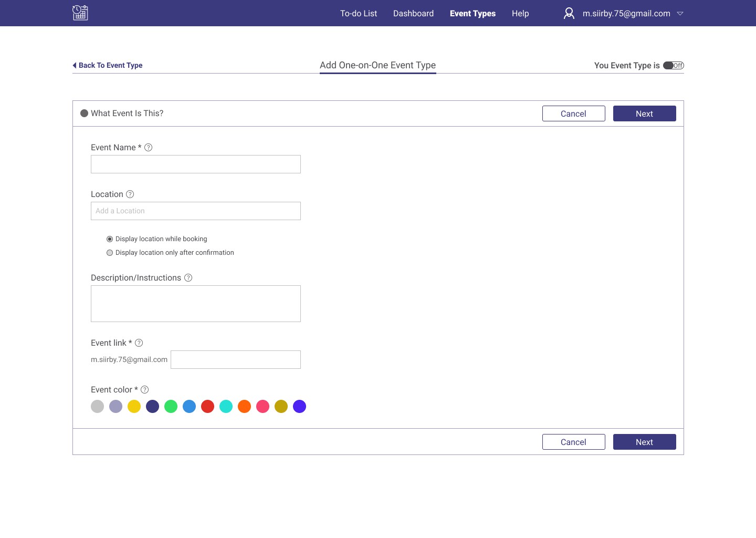Pick the blue event color

tap(190, 406)
